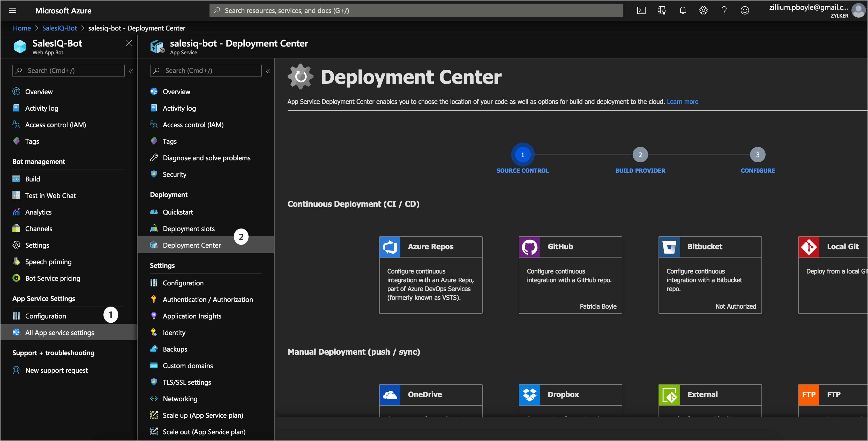Click the Deployment slots icon
This screenshot has height=441, width=868.
coord(154,229)
